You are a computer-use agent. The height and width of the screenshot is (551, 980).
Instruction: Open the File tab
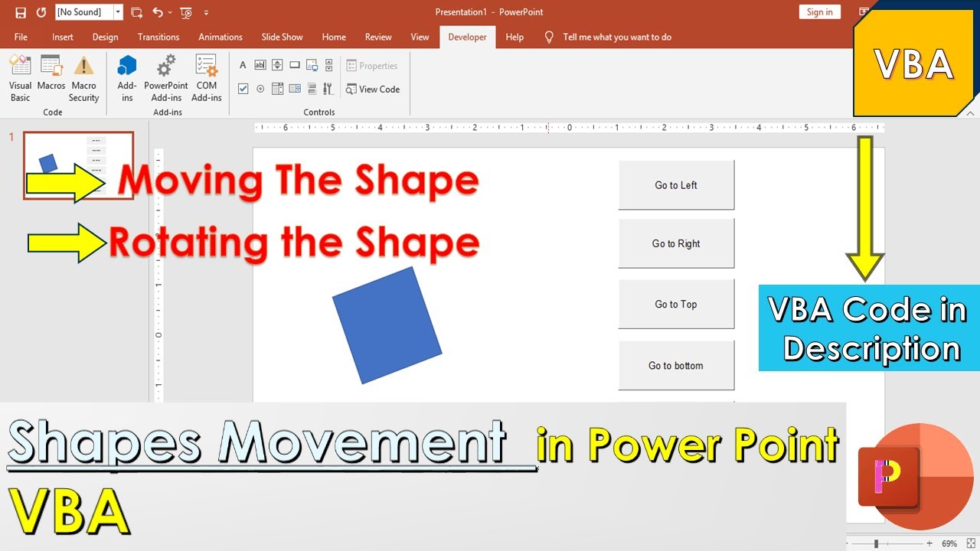[x=21, y=37]
